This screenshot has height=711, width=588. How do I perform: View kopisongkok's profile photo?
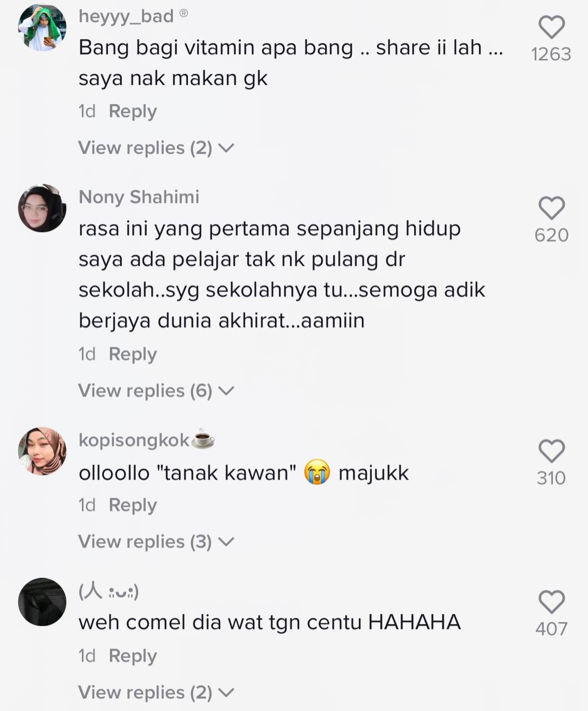point(42,450)
